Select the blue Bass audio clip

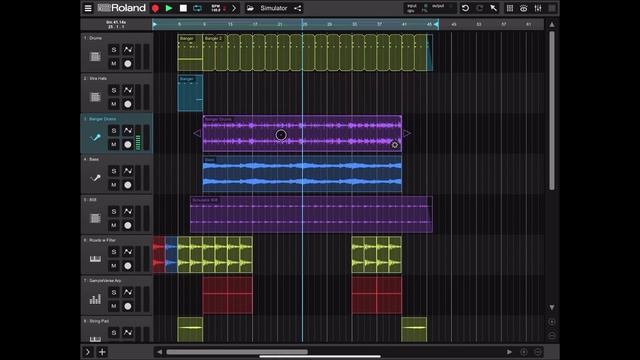coord(302,174)
